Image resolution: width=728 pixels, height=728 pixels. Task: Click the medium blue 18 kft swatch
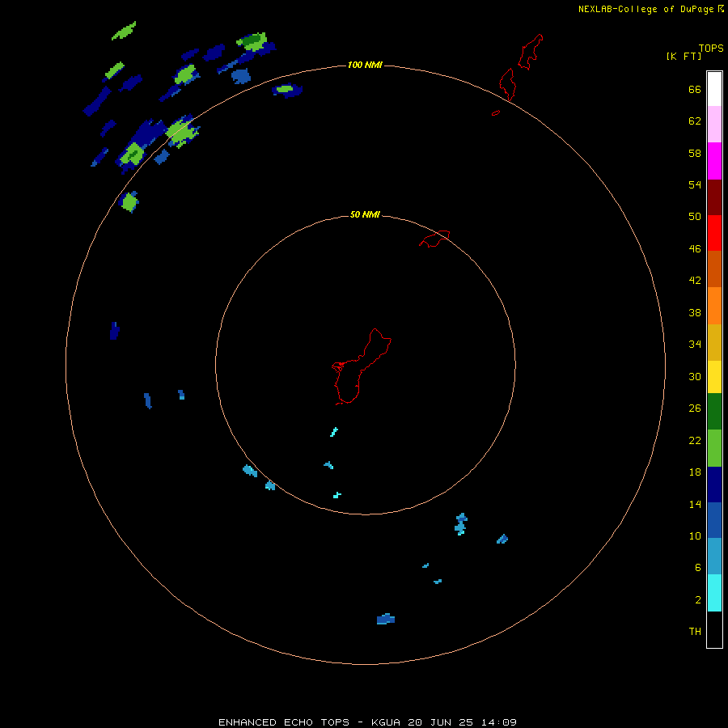tap(714, 520)
